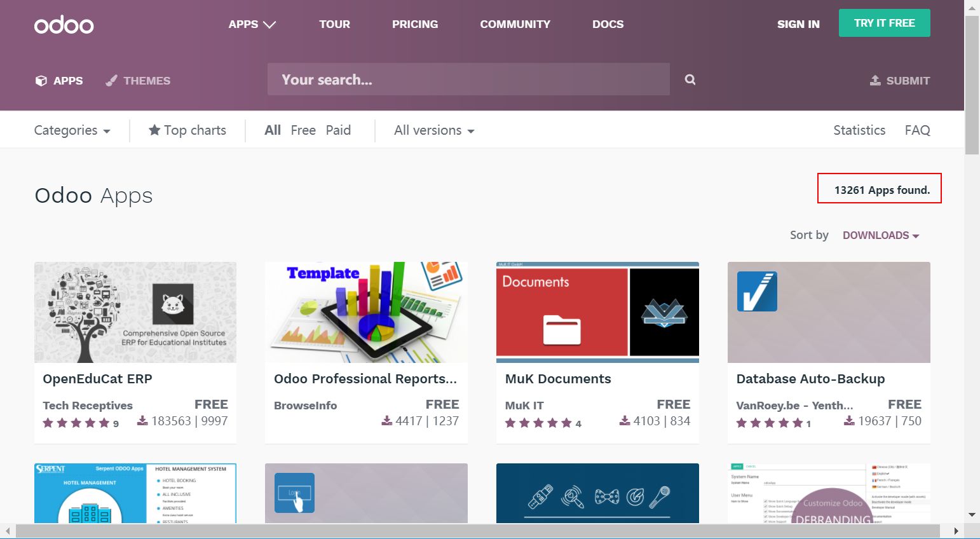Click the vertical scrollbar thumb
This screenshot has height=539, width=980.
coord(972,85)
